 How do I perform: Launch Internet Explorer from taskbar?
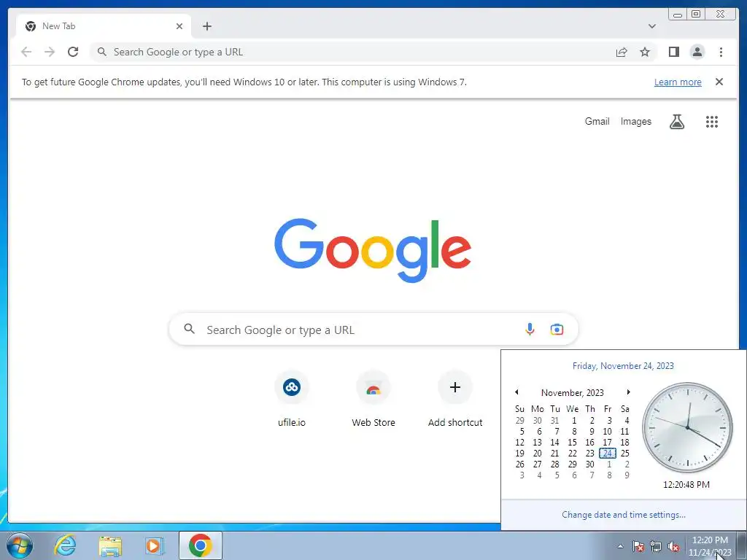(x=65, y=545)
